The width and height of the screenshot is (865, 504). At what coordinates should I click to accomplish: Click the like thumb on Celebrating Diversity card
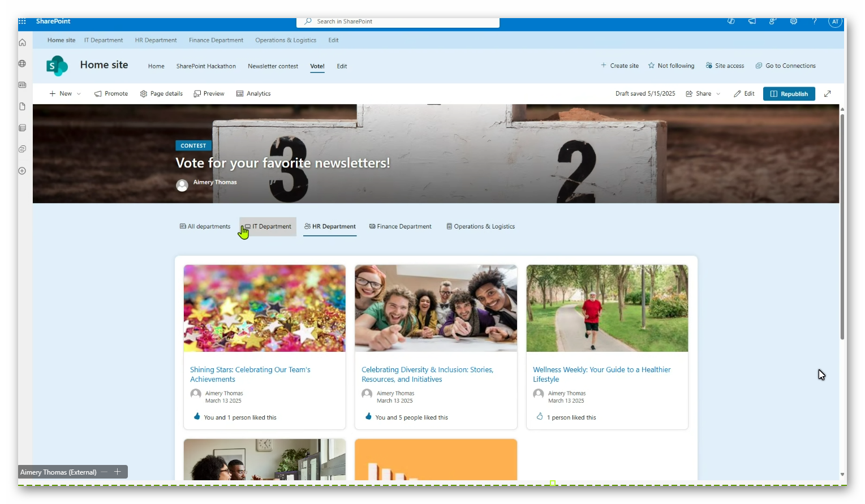(x=368, y=417)
